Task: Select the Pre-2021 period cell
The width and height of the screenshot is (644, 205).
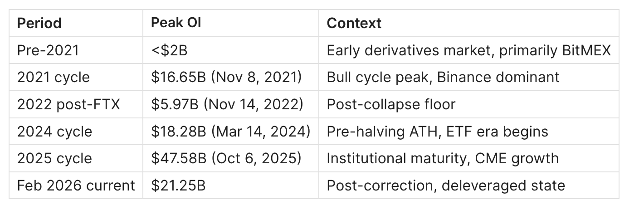Action: 48,50
